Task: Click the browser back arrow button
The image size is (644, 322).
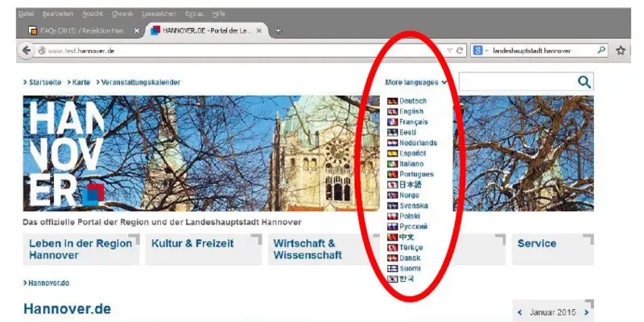Action: pyautogui.click(x=26, y=51)
